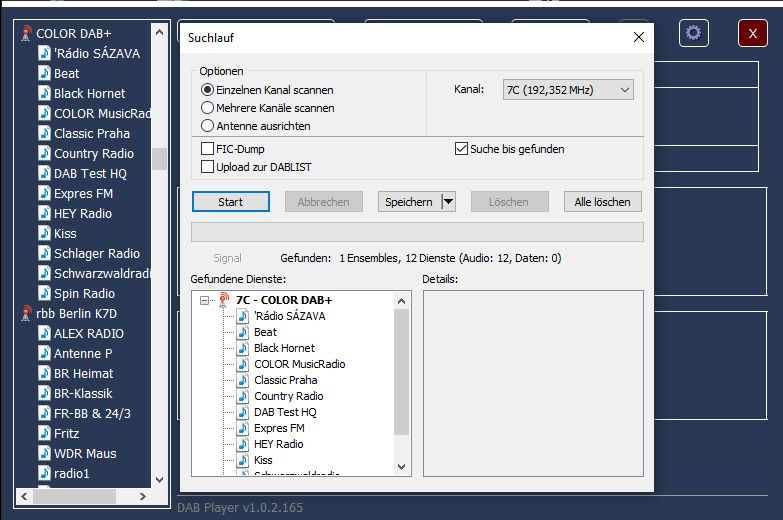This screenshot has height=520, width=783.
Task: Click Start to begin scanning
Action: (x=231, y=202)
